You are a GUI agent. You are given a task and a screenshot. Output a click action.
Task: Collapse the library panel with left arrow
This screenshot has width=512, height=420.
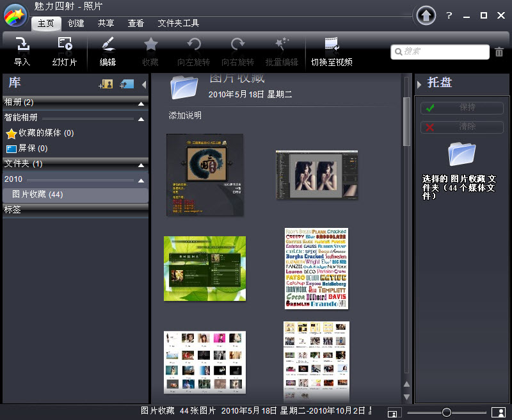[144, 85]
